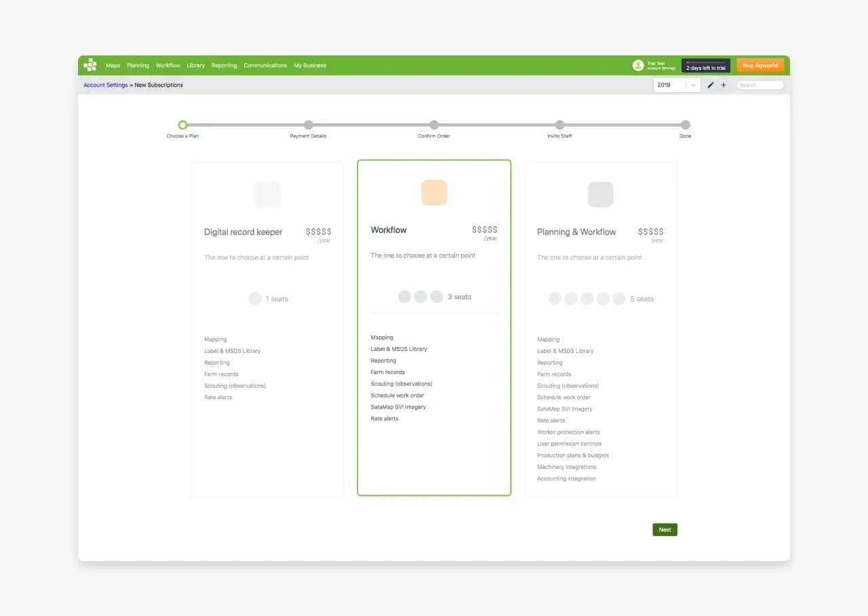
Task: Open the Maps menu
Action: pyautogui.click(x=113, y=66)
